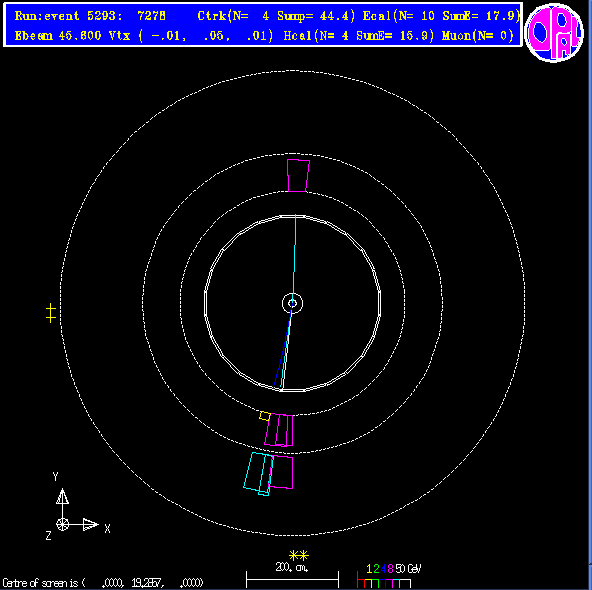Viewport: 592px width, 590px height.
Task: Click the Ecal N=10 summary text
Action: (x=441, y=16)
